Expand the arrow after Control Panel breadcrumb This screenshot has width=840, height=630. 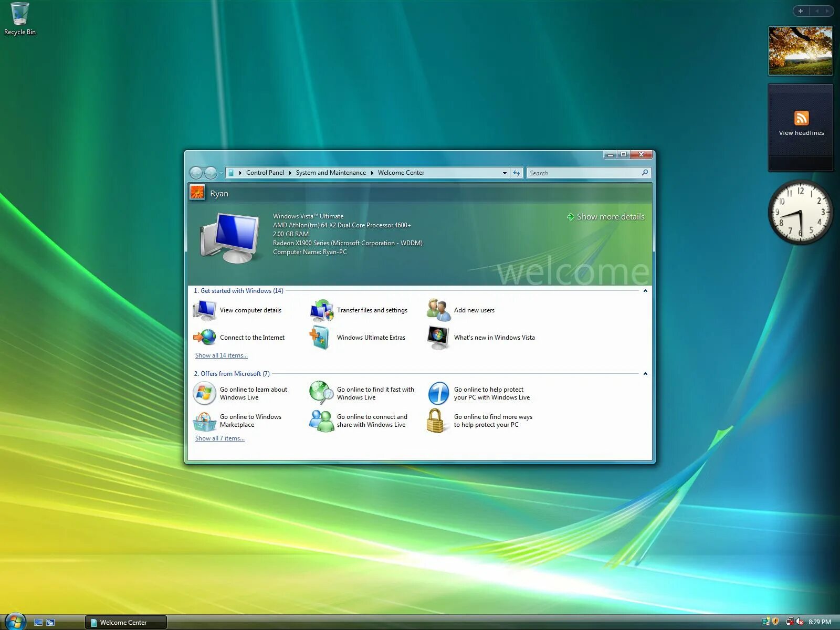tap(290, 173)
